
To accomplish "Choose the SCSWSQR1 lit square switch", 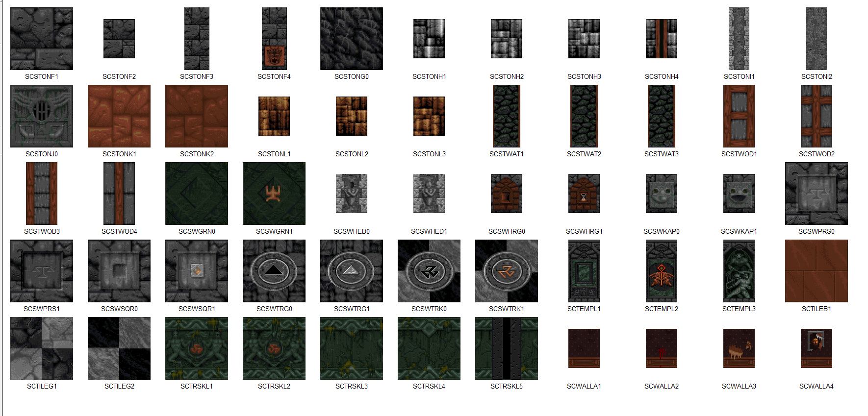I will click(x=197, y=271).
